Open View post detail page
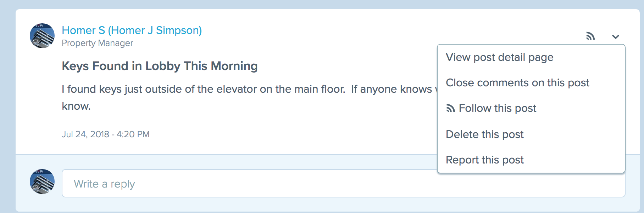644x213 pixels. (499, 57)
